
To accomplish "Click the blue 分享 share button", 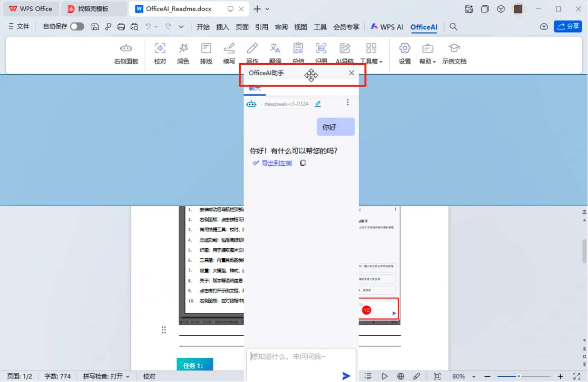I will (568, 27).
